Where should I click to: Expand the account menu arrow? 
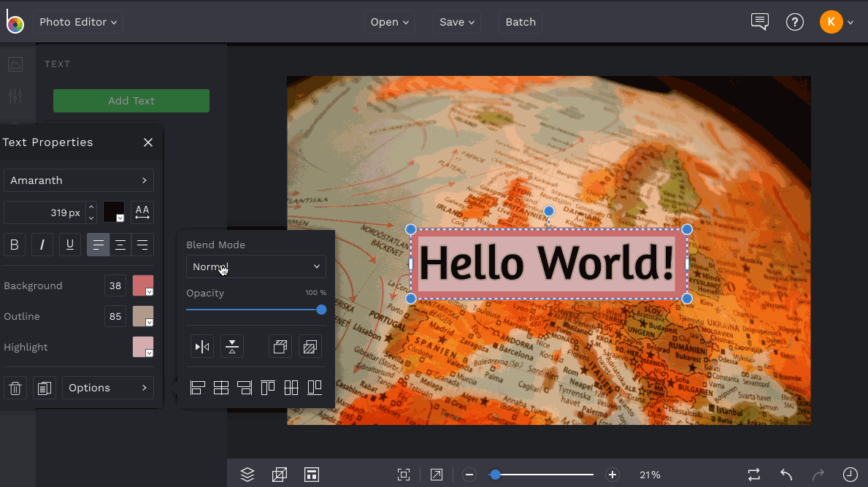click(850, 23)
